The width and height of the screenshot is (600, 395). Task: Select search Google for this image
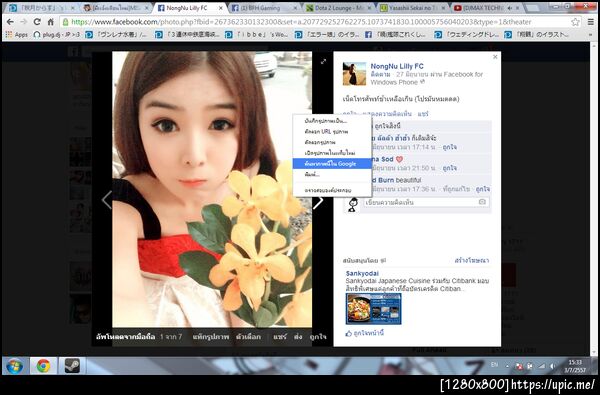pos(332,164)
